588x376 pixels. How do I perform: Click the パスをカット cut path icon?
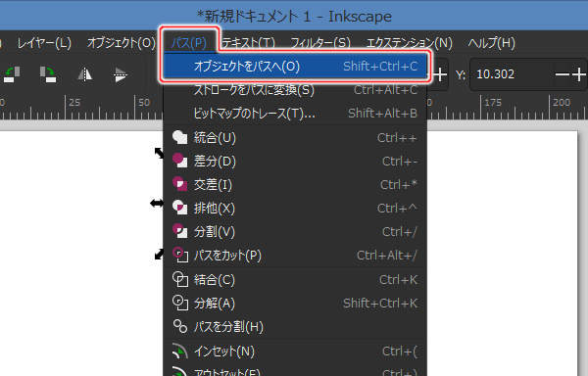(180, 255)
